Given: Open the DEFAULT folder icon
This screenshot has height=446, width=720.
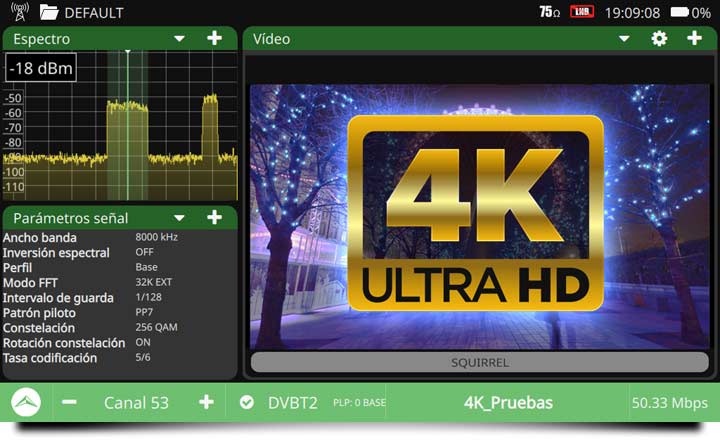Looking at the screenshot, I should click(x=49, y=12).
